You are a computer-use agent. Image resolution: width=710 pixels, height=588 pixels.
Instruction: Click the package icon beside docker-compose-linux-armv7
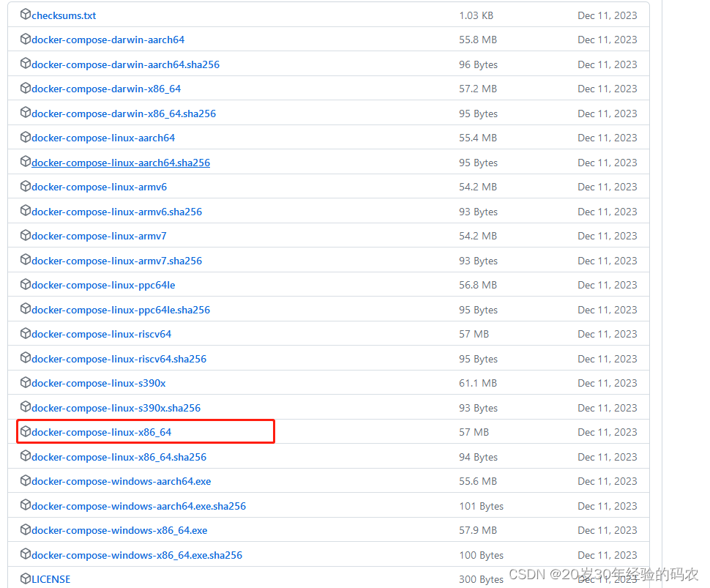(x=26, y=235)
